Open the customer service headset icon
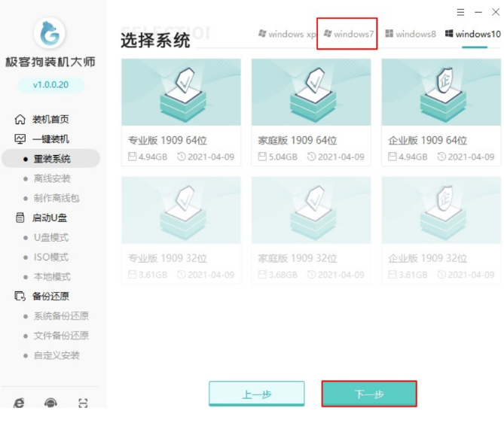This screenshot has height=423, width=504. point(50,403)
